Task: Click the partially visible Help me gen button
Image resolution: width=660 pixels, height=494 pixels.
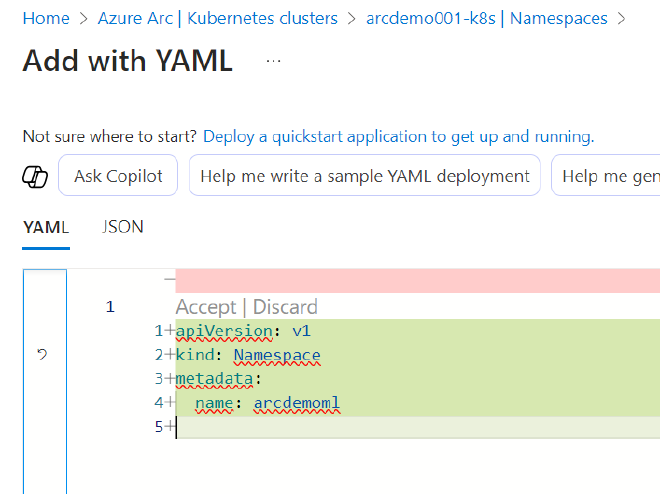Action: pos(606,175)
